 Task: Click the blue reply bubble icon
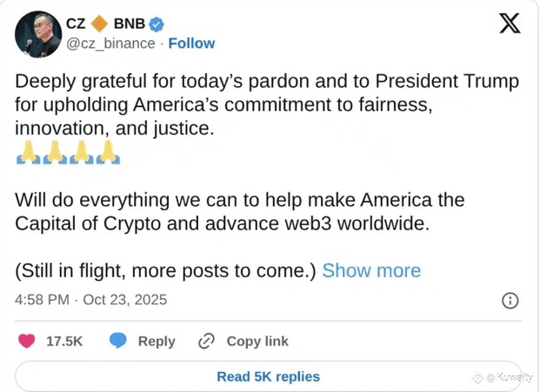(x=119, y=341)
